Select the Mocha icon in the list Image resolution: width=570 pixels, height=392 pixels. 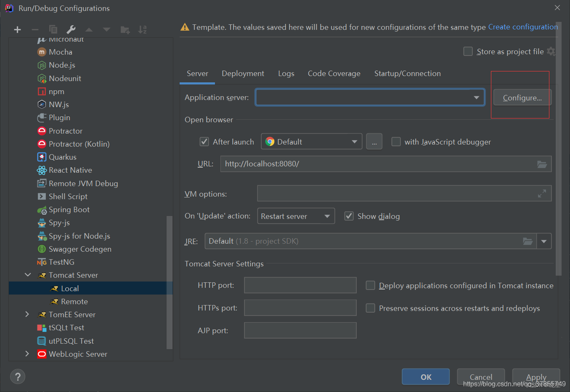tap(42, 52)
